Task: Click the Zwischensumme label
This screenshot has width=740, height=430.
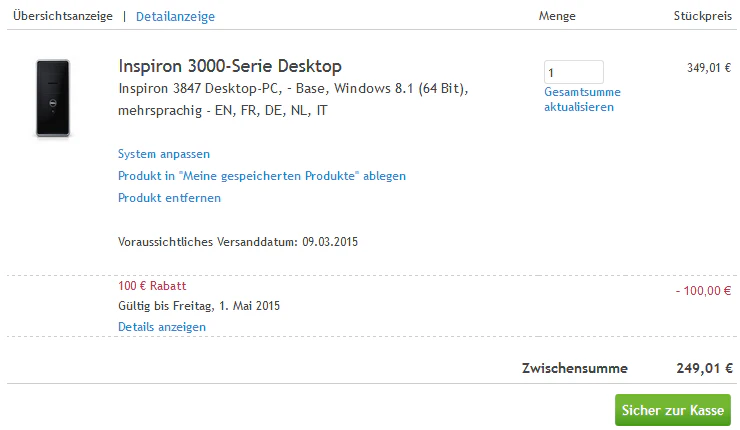Action: click(x=574, y=368)
